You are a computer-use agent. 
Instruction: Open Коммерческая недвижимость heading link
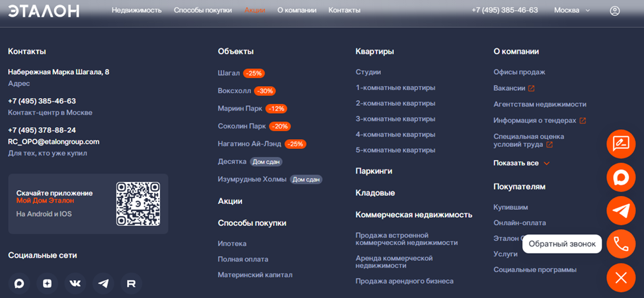(x=414, y=215)
